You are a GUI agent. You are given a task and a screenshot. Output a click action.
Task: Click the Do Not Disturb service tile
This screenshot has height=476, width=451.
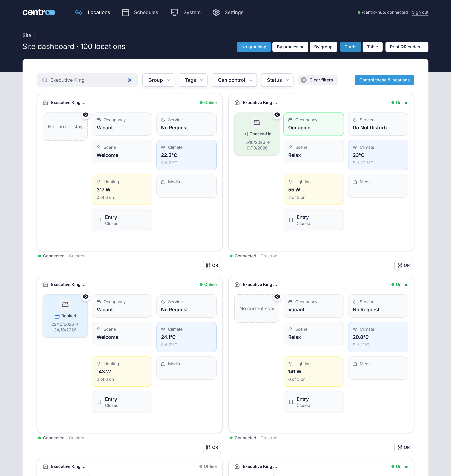[x=378, y=124]
